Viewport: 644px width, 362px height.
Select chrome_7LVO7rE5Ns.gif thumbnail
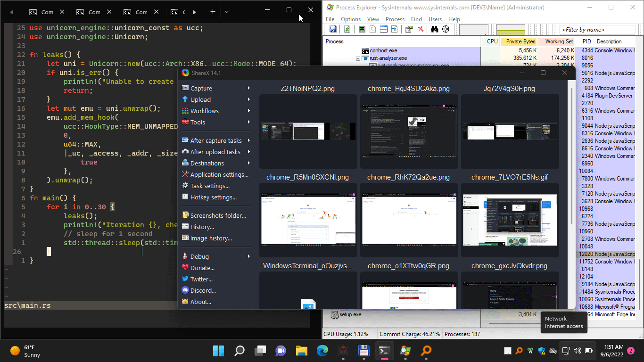tap(510, 220)
